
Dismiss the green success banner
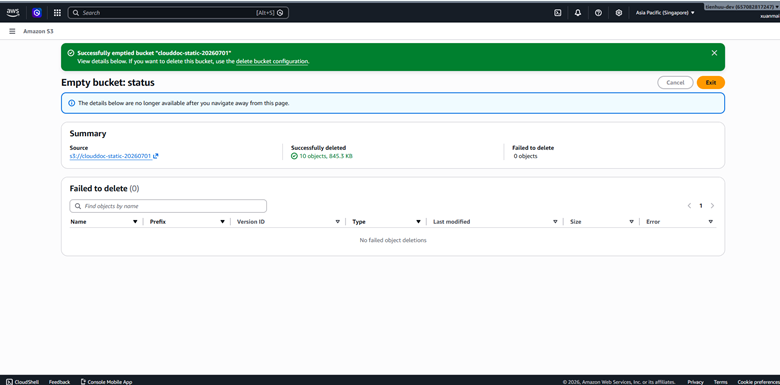tap(714, 53)
